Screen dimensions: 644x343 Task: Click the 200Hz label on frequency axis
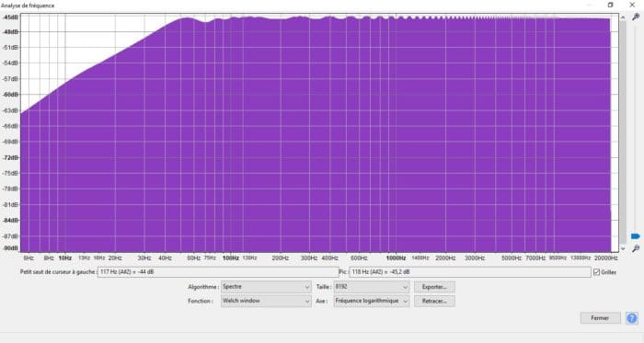tap(281, 258)
